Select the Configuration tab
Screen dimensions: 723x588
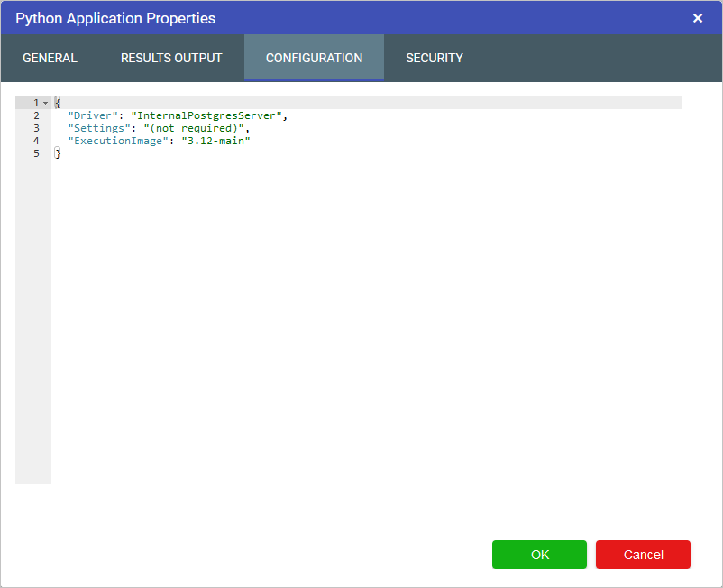[314, 58]
